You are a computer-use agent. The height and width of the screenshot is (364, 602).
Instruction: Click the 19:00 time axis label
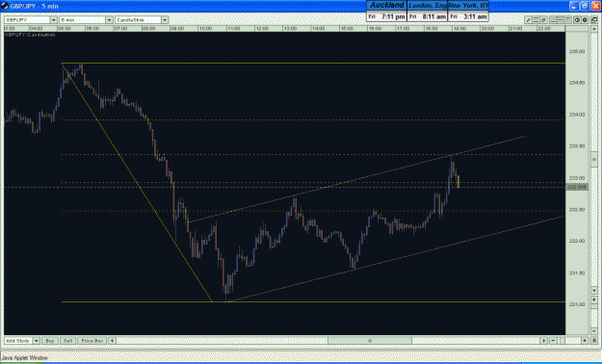459,29
